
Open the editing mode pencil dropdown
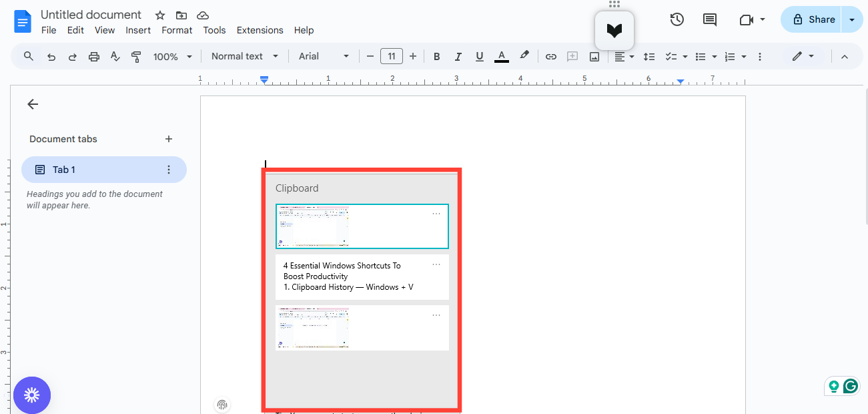coord(803,57)
